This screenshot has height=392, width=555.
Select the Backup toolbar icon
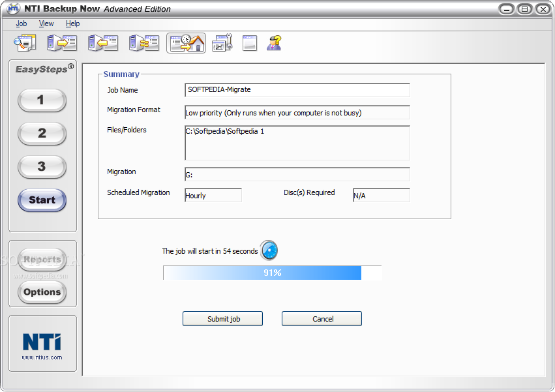coord(62,43)
